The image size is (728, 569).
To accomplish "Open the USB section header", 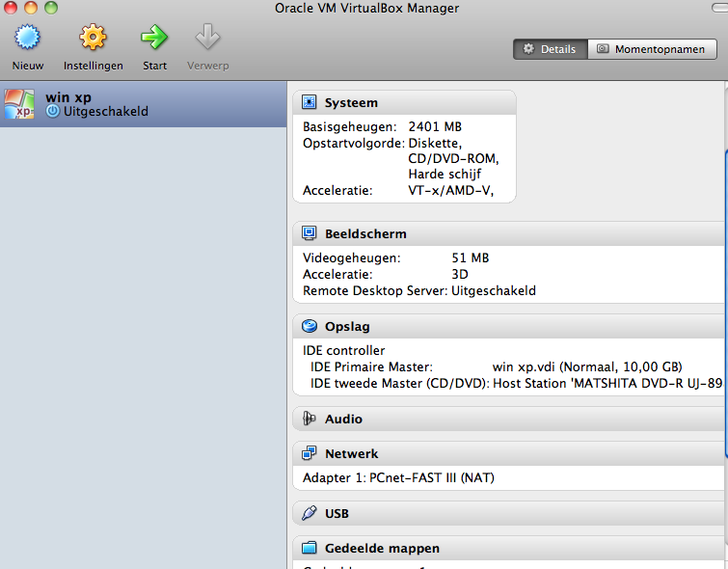I will click(x=510, y=513).
